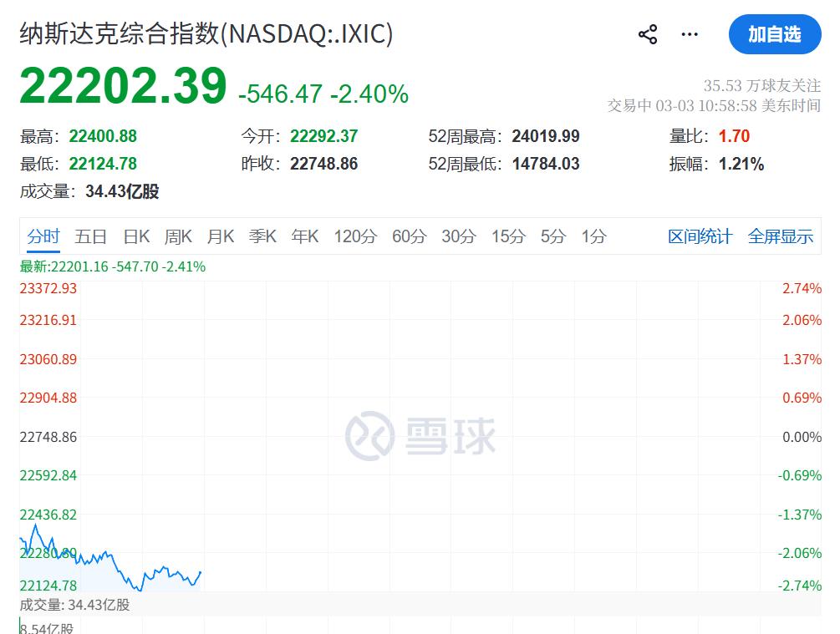Open the 1分 interval chart
Screen dimensions: 840x634
click(x=595, y=236)
